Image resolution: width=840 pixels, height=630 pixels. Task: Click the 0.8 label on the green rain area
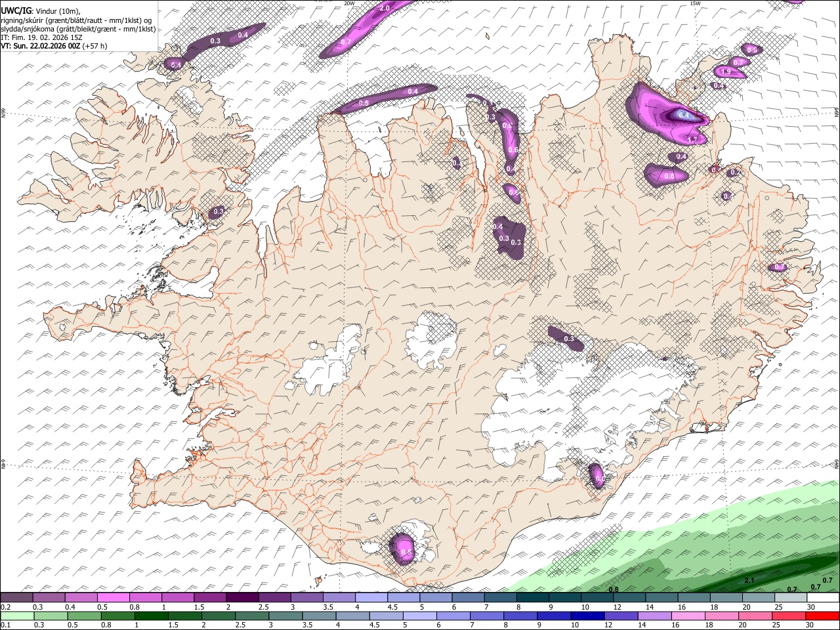(x=614, y=589)
